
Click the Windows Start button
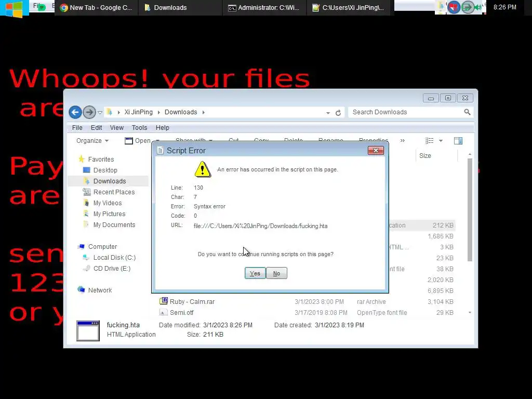(x=14, y=8)
